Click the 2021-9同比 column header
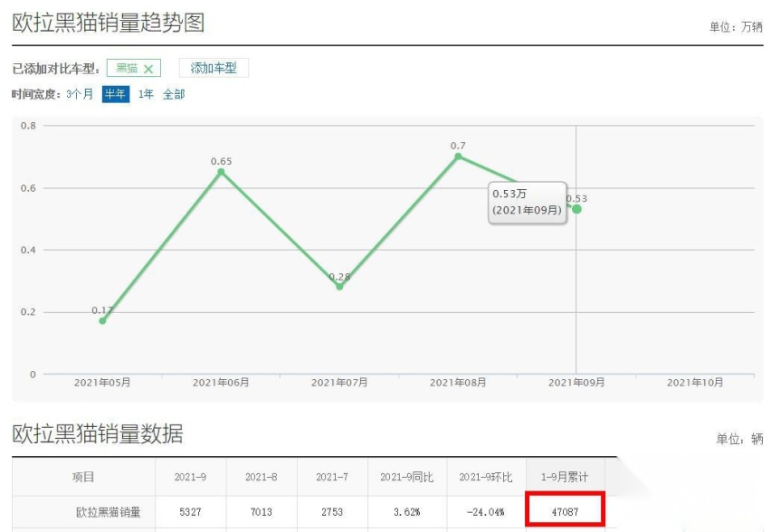This screenshot has width=771, height=532. point(406,477)
